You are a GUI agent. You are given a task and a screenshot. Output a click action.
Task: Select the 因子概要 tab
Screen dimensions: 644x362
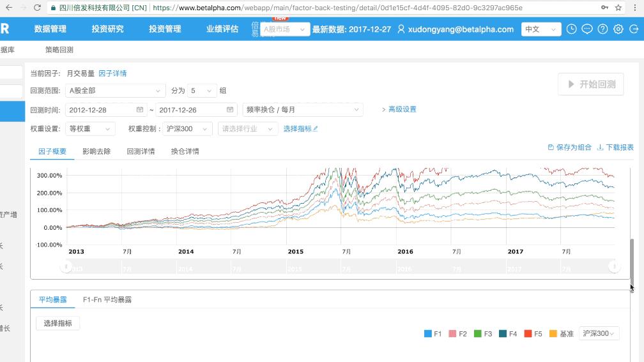pos(52,151)
